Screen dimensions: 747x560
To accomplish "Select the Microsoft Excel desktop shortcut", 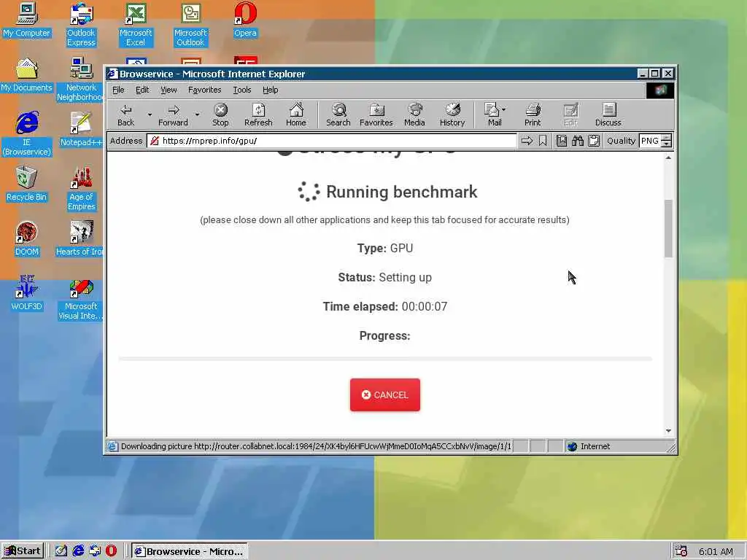I will point(136,25).
